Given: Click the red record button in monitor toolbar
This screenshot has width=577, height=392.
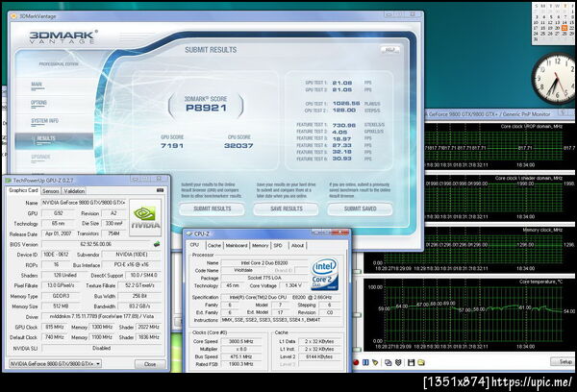Looking at the screenshot, I should (356, 362).
